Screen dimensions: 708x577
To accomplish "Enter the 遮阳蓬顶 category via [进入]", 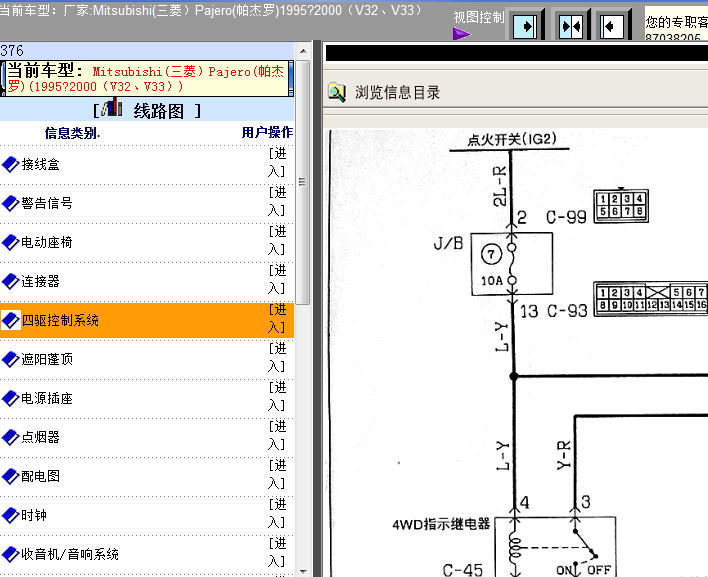I will click(277, 357).
